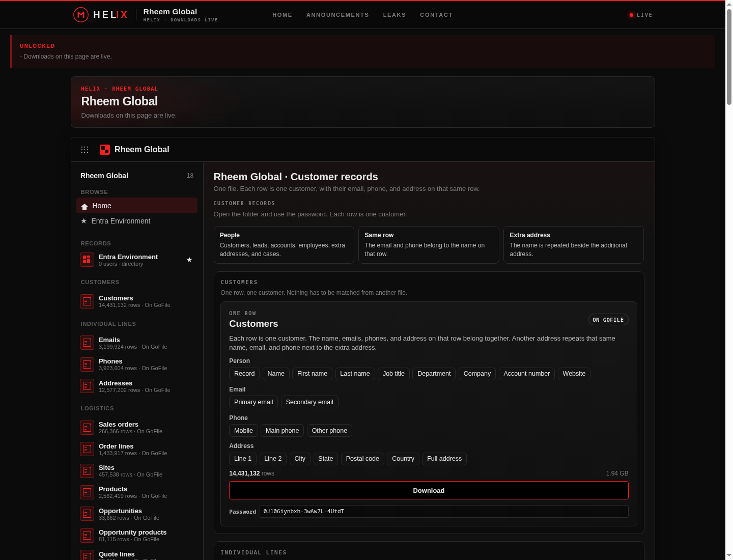Viewport: 733px width, 560px height.
Task: Click the Primary email tag
Action: tap(253, 402)
